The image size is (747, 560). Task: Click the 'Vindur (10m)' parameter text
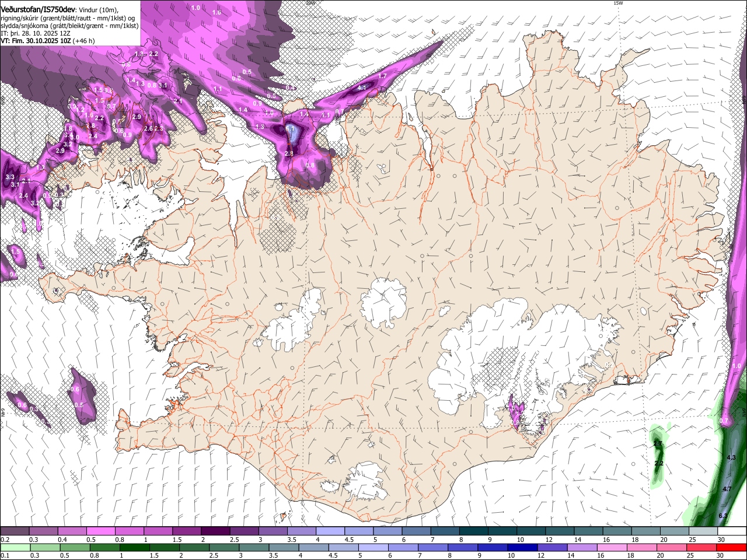[98, 10]
